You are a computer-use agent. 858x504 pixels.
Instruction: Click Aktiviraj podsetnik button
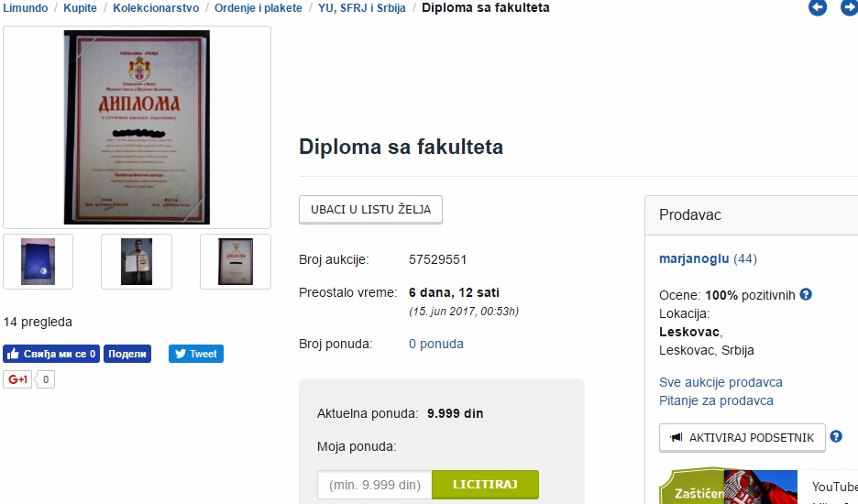coord(742,437)
